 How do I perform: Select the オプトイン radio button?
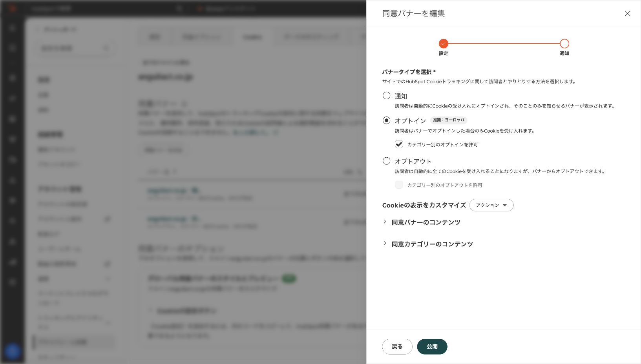point(387,120)
